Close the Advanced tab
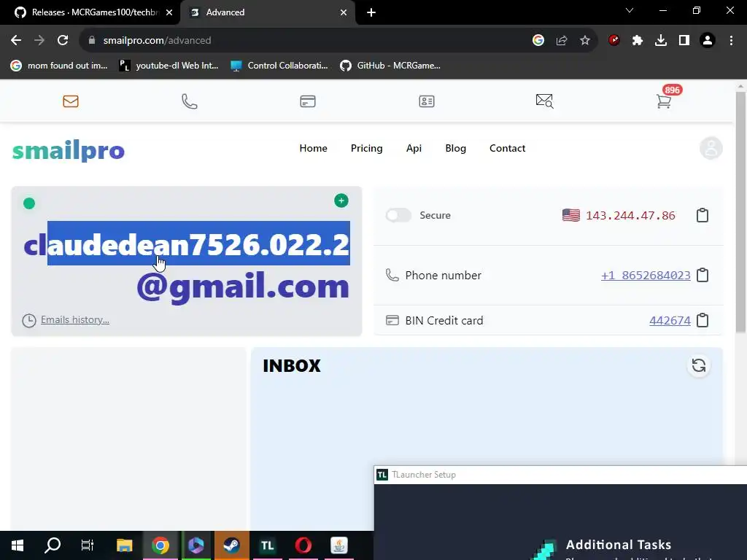This screenshot has height=560, width=747. (344, 12)
